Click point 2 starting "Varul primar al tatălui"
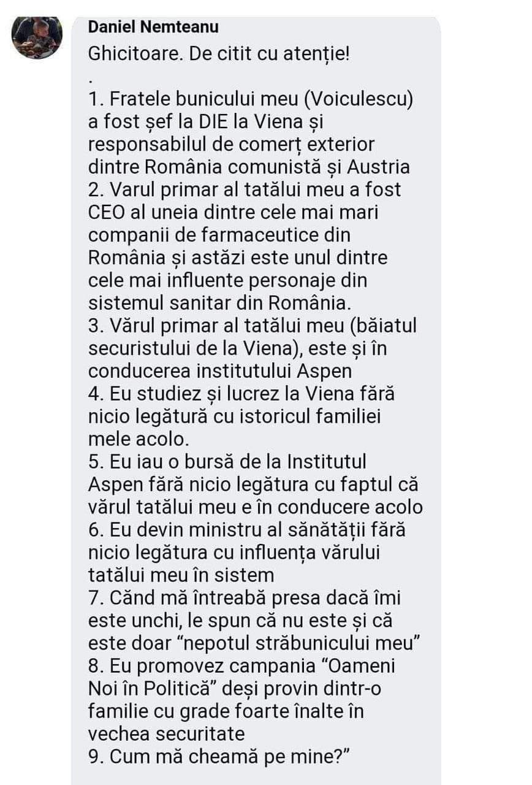Viewport: 532px width, 785px height. [x=245, y=190]
